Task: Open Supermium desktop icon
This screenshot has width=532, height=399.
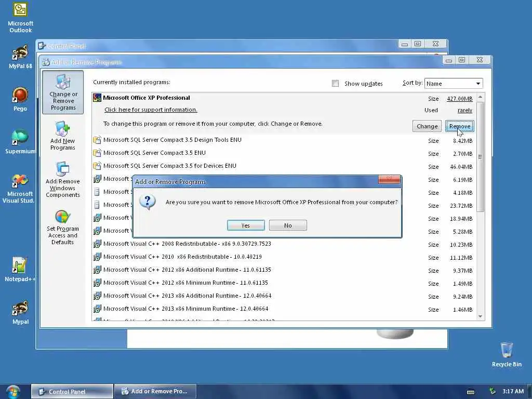Action: click(x=20, y=141)
